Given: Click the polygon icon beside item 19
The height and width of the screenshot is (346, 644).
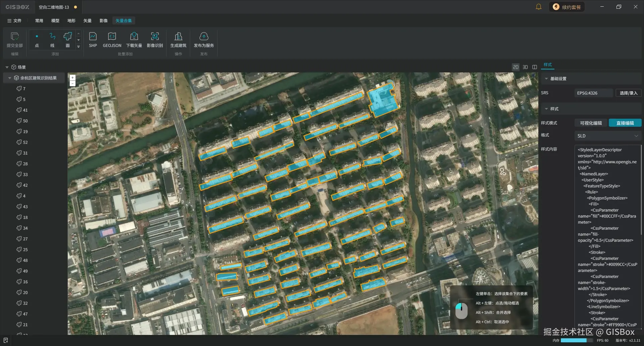Looking at the screenshot, I should (19, 131).
